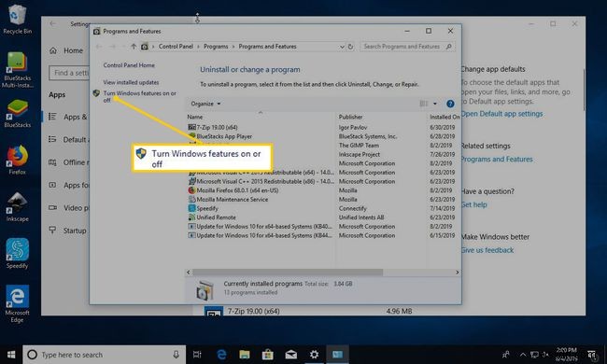Click the Programs and Features help icon

pos(450,104)
